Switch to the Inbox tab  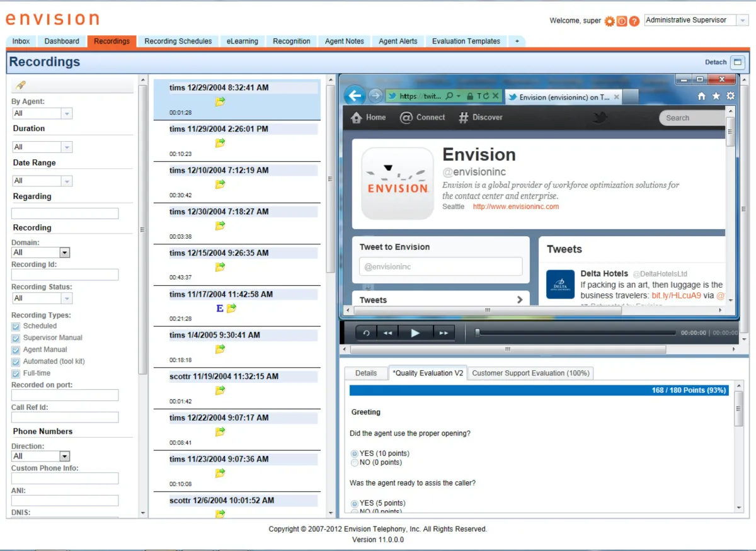[x=21, y=42]
